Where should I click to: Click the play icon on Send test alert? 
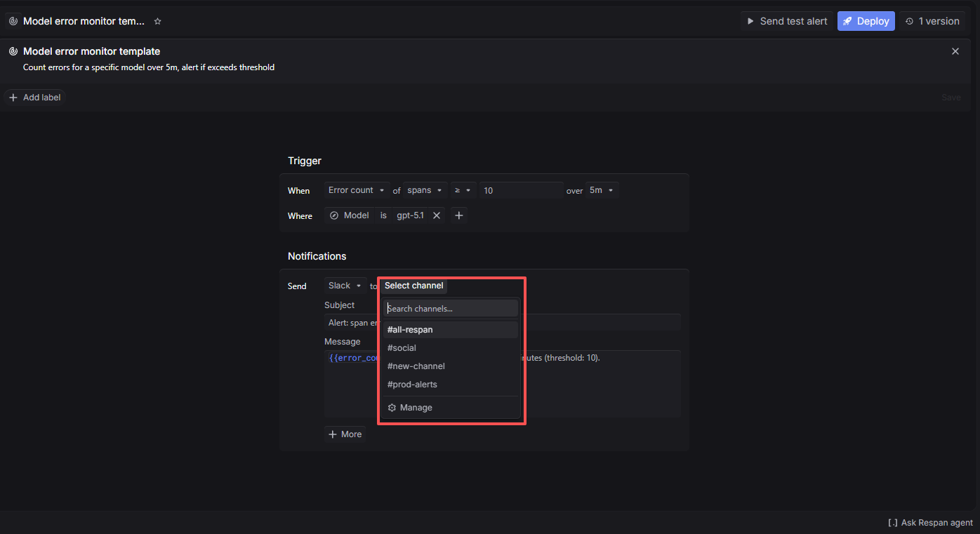[x=752, y=21]
